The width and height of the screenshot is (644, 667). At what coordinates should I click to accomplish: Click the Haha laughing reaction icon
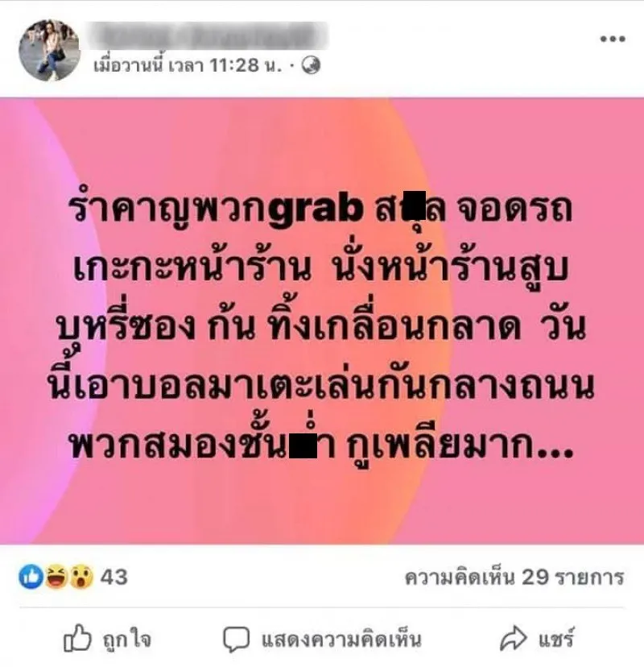(56, 577)
